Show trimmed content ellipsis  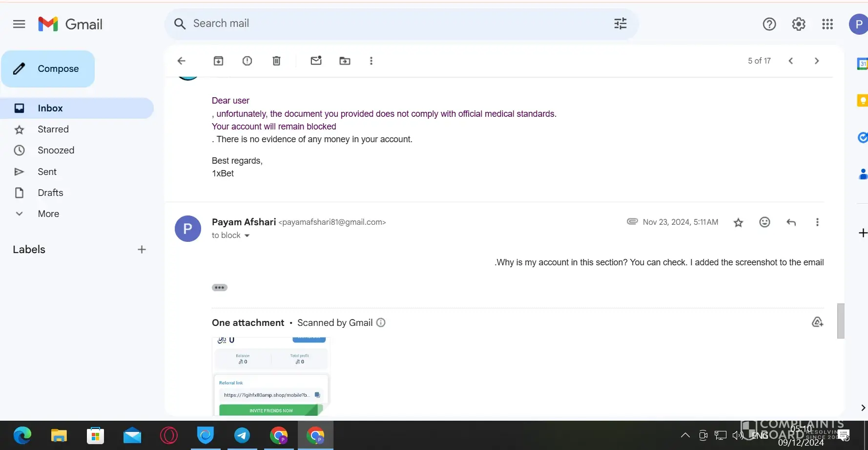(219, 287)
